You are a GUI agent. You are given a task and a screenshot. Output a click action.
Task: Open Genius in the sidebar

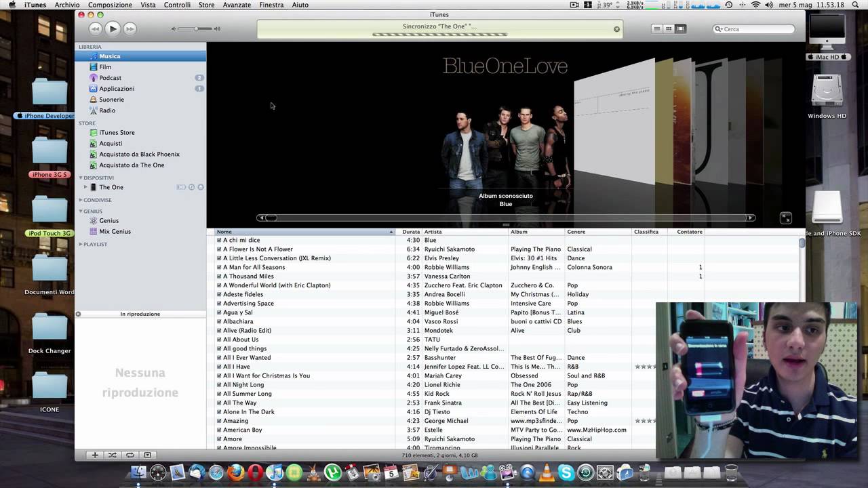pyautogui.click(x=108, y=221)
